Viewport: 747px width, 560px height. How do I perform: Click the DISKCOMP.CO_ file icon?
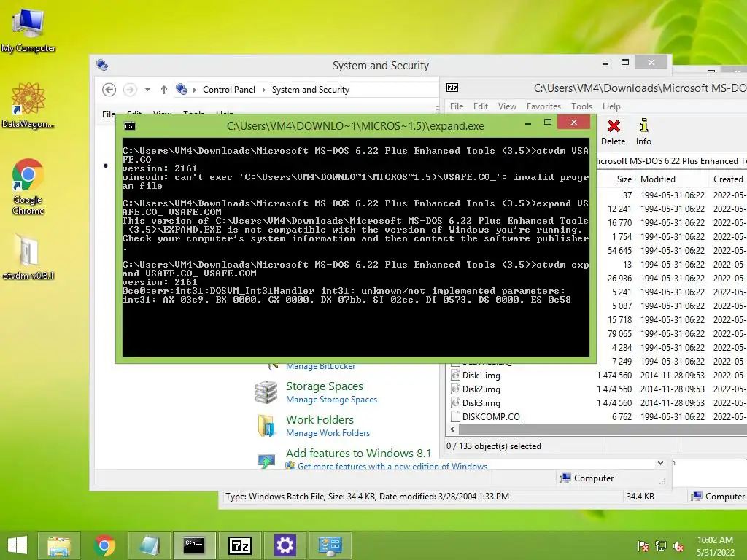[x=455, y=416]
